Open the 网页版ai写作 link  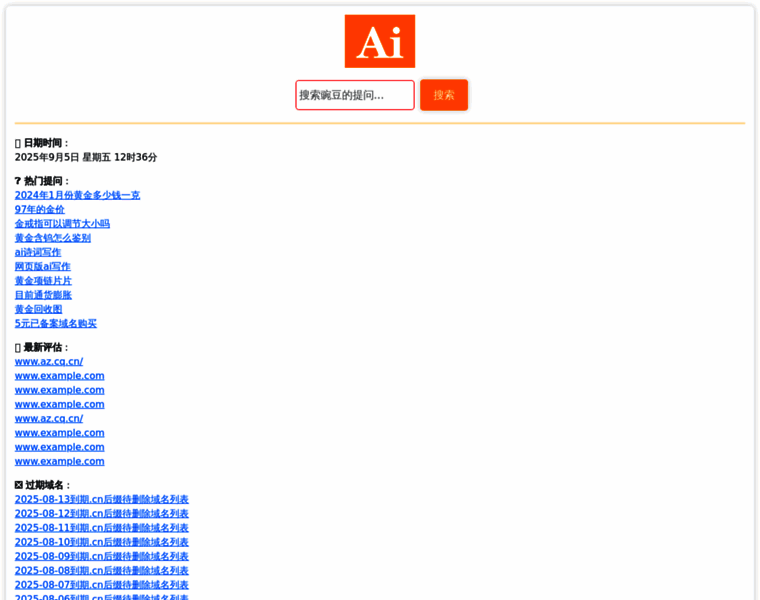(42, 267)
